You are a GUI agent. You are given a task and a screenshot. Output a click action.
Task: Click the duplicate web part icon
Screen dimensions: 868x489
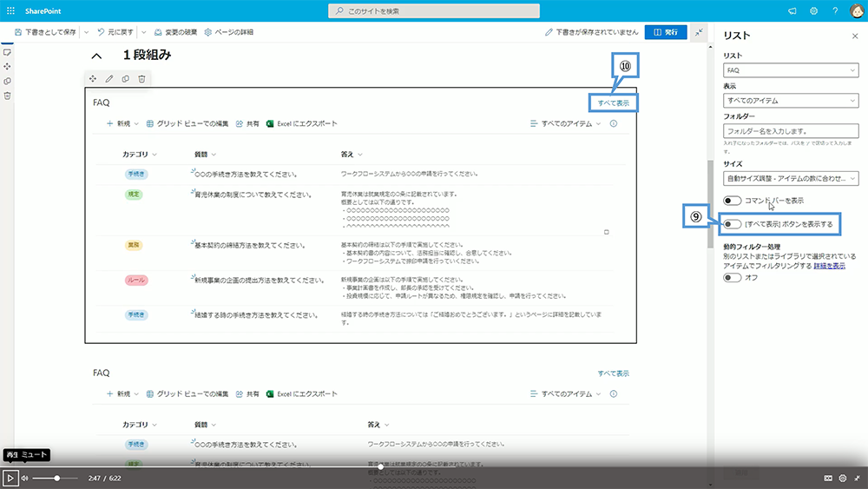(126, 79)
